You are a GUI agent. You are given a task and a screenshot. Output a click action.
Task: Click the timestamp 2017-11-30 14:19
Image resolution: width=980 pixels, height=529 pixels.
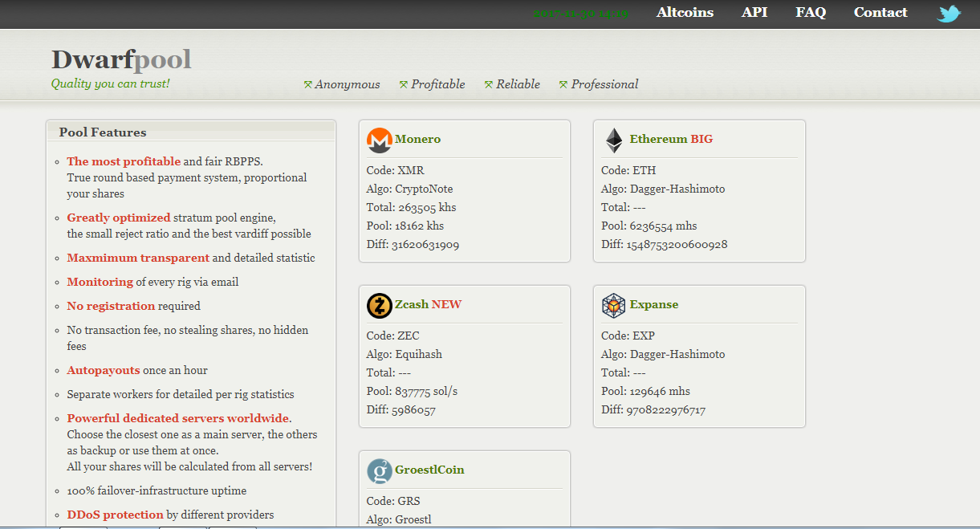click(x=580, y=14)
